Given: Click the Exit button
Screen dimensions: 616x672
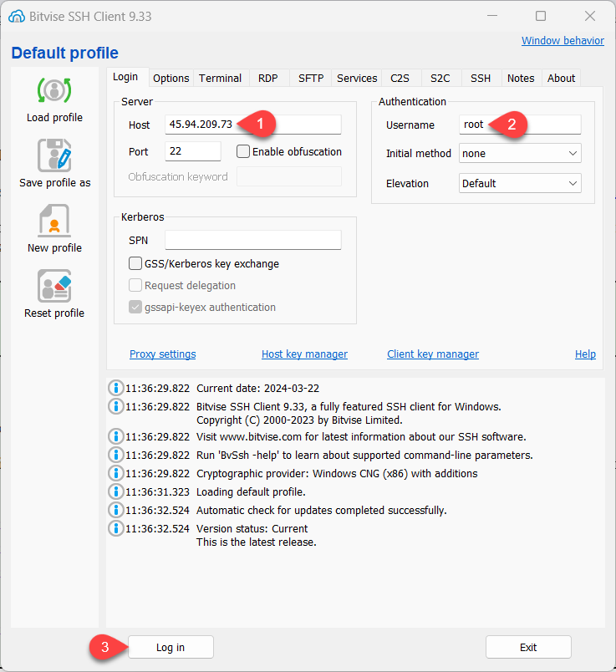Looking at the screenshot, I should (x=528, y=647).
